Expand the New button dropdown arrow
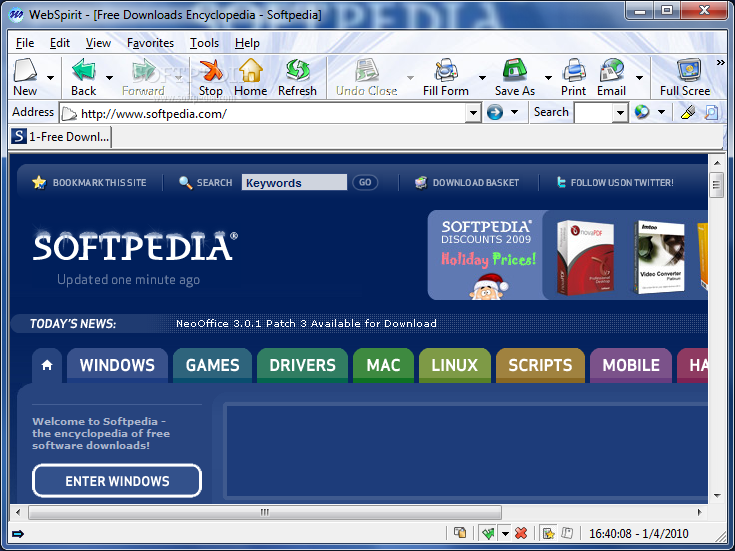The image size is (735, 551). (x=50, y=78)
